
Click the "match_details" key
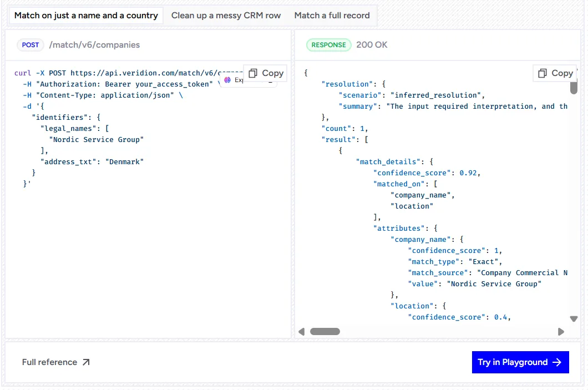[388, 161]
